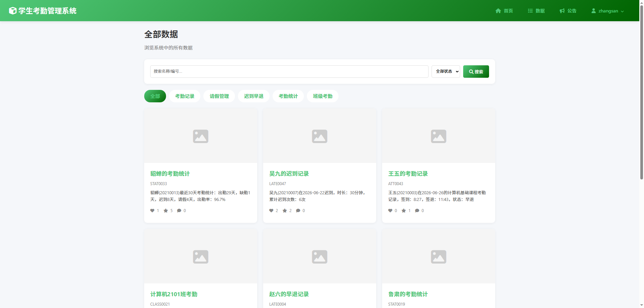
Task: Click star icon on 王五的考勤记录 card
Action: click(x=404, y=211)
